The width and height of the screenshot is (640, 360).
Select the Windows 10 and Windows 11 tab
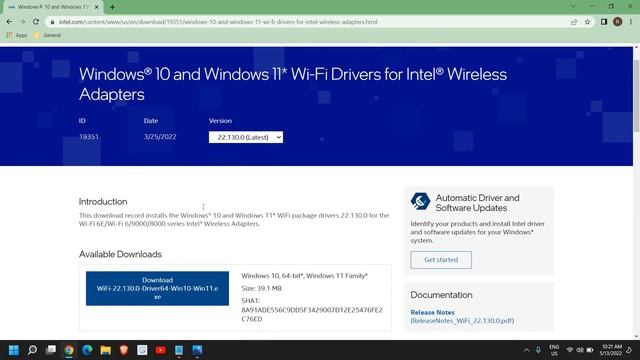pos(53,7)
